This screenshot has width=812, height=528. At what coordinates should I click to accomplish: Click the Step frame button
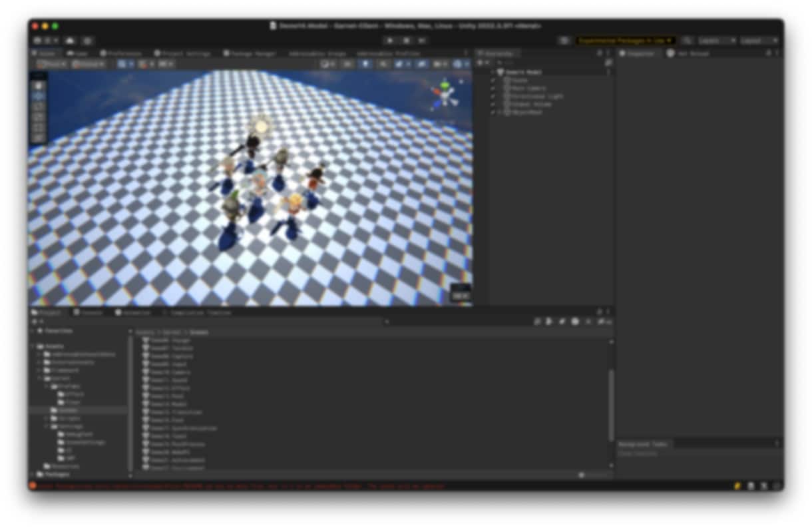click(x=421, y=41)
